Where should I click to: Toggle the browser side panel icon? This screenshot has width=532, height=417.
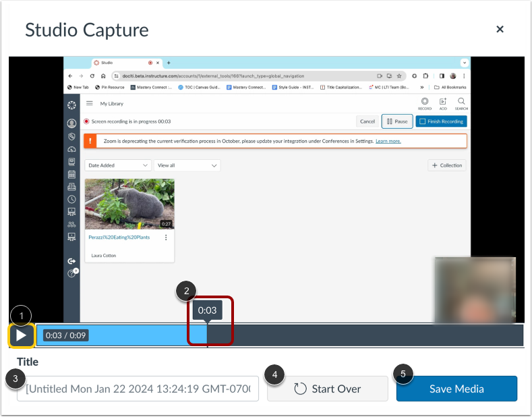click(x=442, y=76)
